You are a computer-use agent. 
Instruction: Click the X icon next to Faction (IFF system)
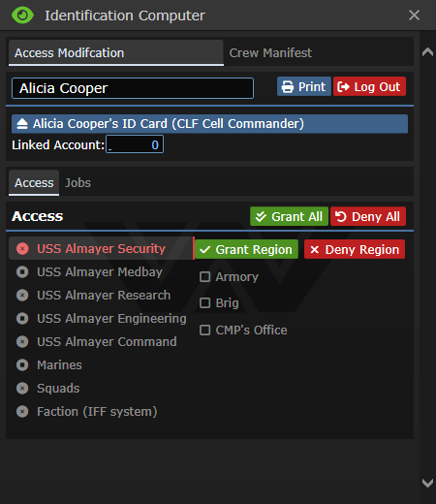click(22, 412)
